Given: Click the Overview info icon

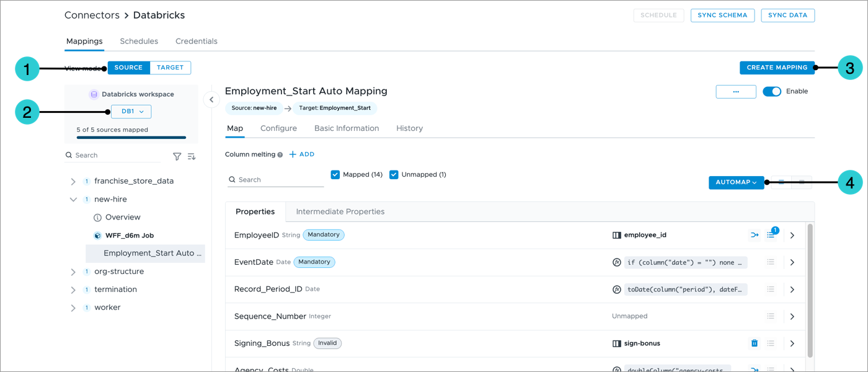Looking at the screenshot, I should pos(97,218).
